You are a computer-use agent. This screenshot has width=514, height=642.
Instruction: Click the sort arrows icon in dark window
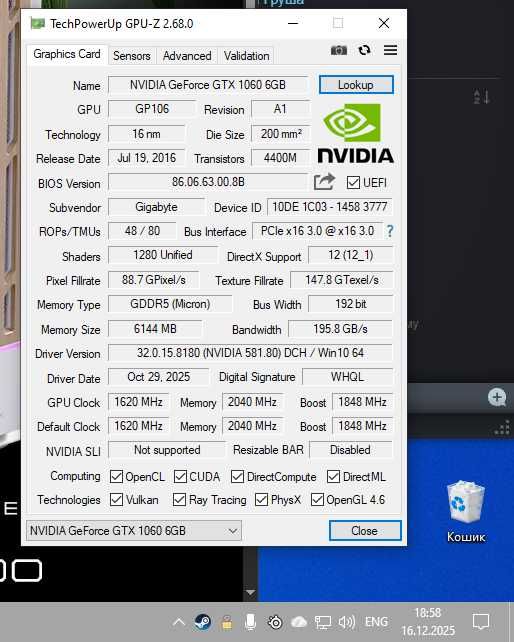coord(482,97)
